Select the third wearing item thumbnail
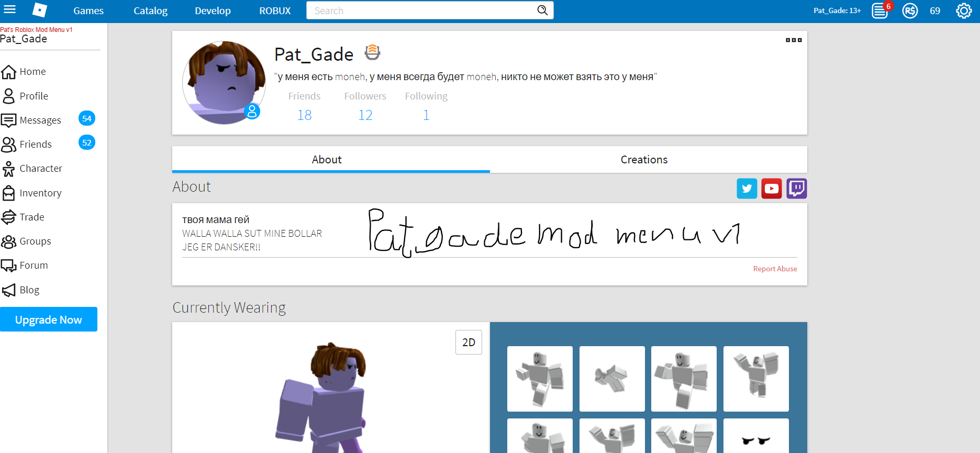The image size is (980, 453). tap(684, 379)
